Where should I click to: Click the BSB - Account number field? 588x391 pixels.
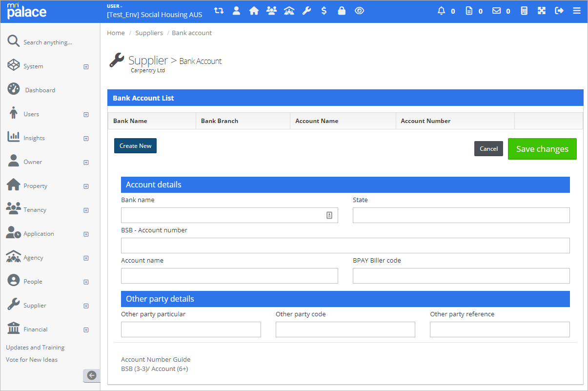click(x=345, y=246)
